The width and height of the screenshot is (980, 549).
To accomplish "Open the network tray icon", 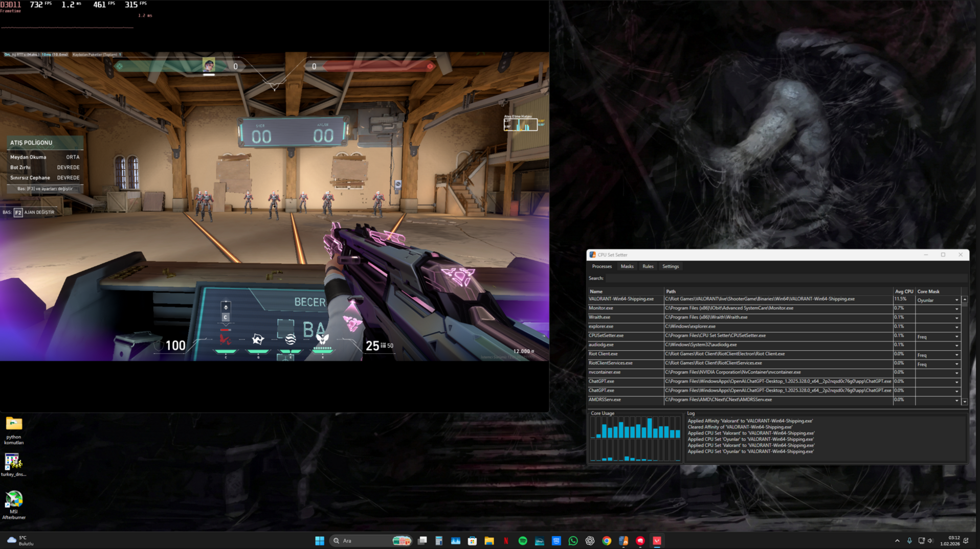I will [x=921, y=541].
